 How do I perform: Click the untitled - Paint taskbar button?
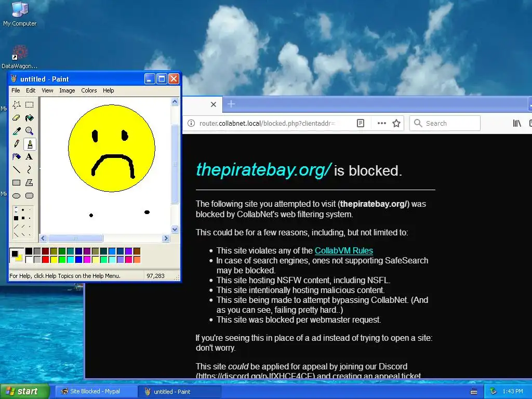click(x=180, y=392)
